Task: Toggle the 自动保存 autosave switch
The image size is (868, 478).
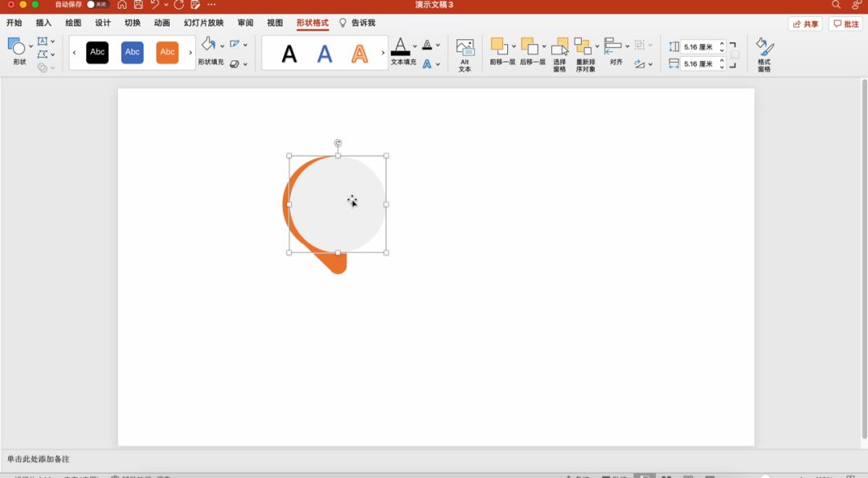Action: [x=96, y=5]
